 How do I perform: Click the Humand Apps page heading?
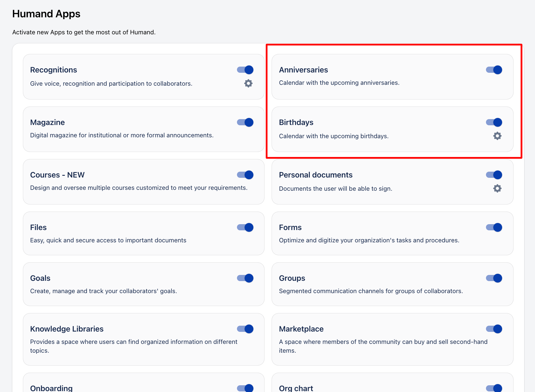(x=46, y=14)
